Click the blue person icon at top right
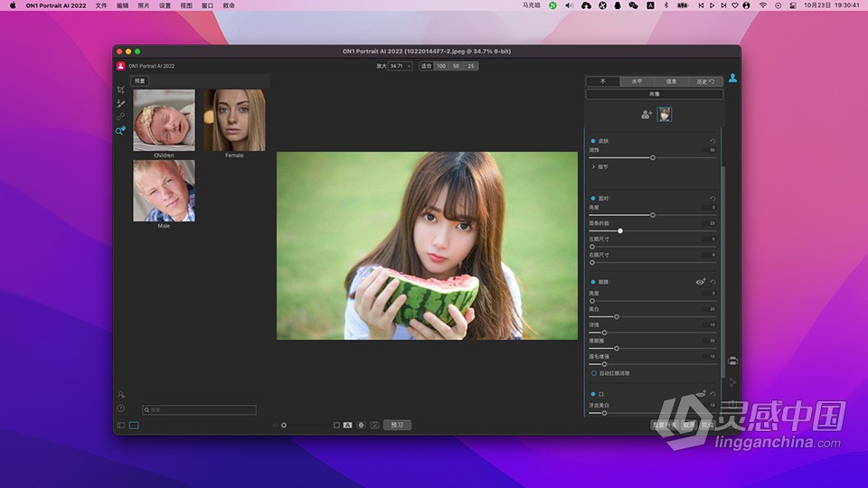The width and height of the screenshot is (868, 488). 732,78
